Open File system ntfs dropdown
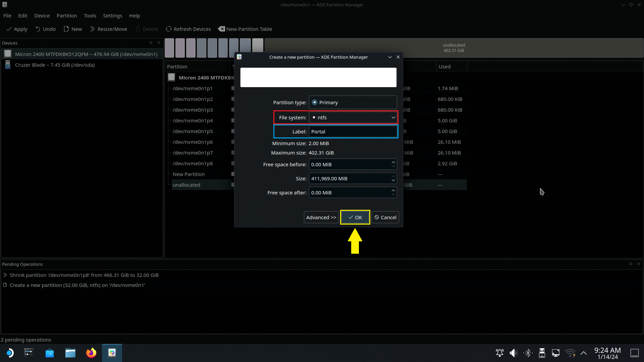Viewport: 644px width, 362px height. coord(353,118)
